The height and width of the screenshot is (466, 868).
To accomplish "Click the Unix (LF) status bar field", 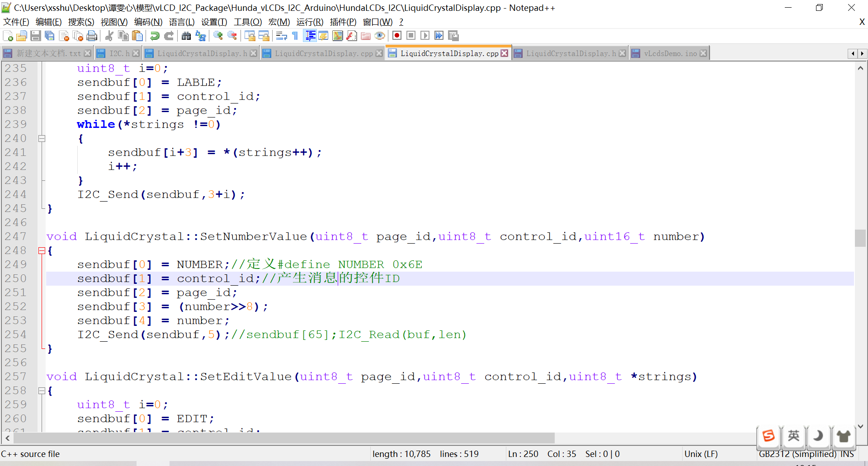I will pyautogui.click(x=701, y=454).
